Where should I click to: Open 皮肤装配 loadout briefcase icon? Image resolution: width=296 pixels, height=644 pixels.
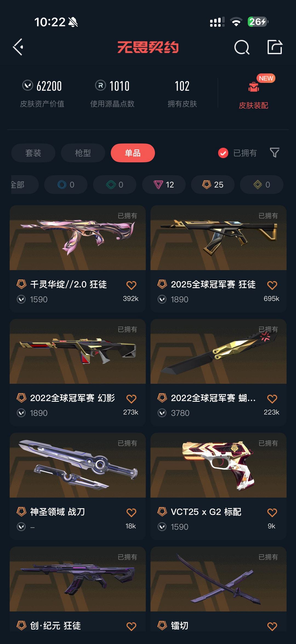pos(254,87)
